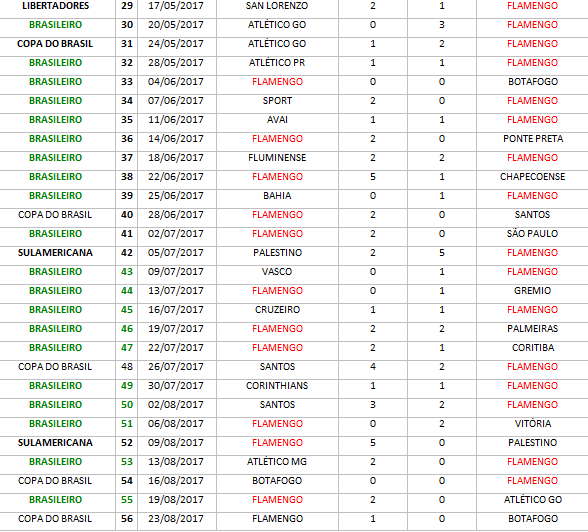Click BOTAFOGO in the 04/06/2017 row
Viewport: 588px width, 532px height.
pyautogui.click(x=533, y=82)
